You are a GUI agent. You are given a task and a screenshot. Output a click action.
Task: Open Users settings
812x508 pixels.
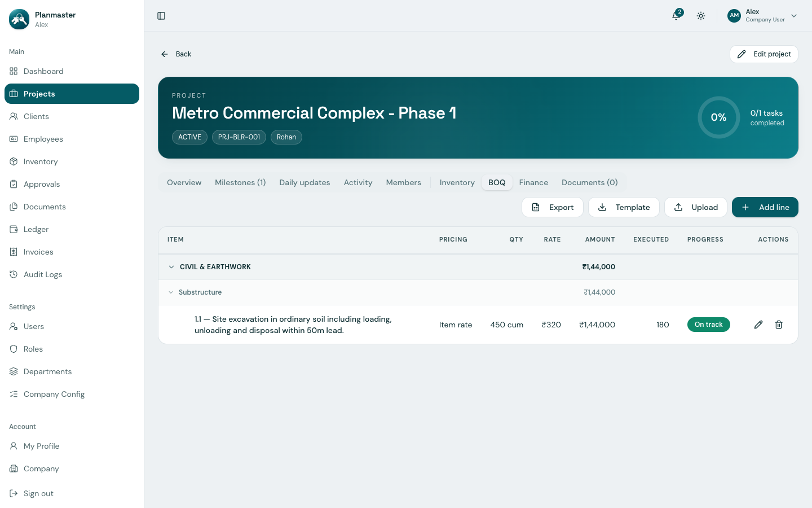[72, 326]
